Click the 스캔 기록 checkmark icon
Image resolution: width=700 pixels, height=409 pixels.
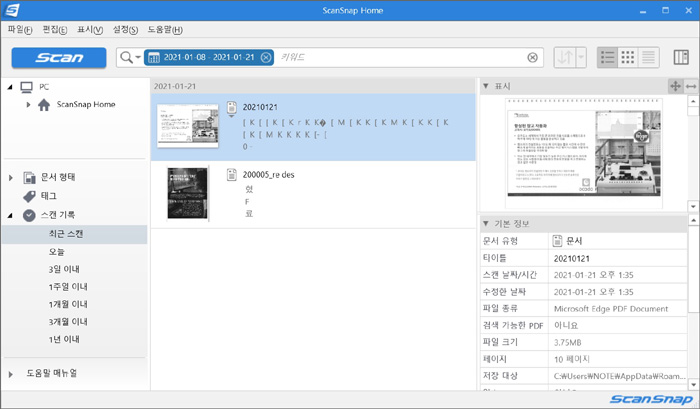[x=29, y=216]
